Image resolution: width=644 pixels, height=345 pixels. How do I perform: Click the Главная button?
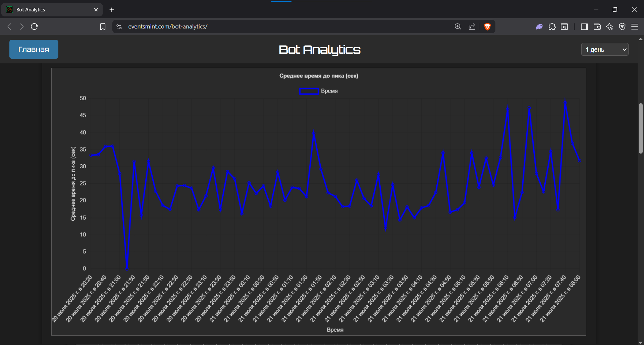click(x=34, y=49)
